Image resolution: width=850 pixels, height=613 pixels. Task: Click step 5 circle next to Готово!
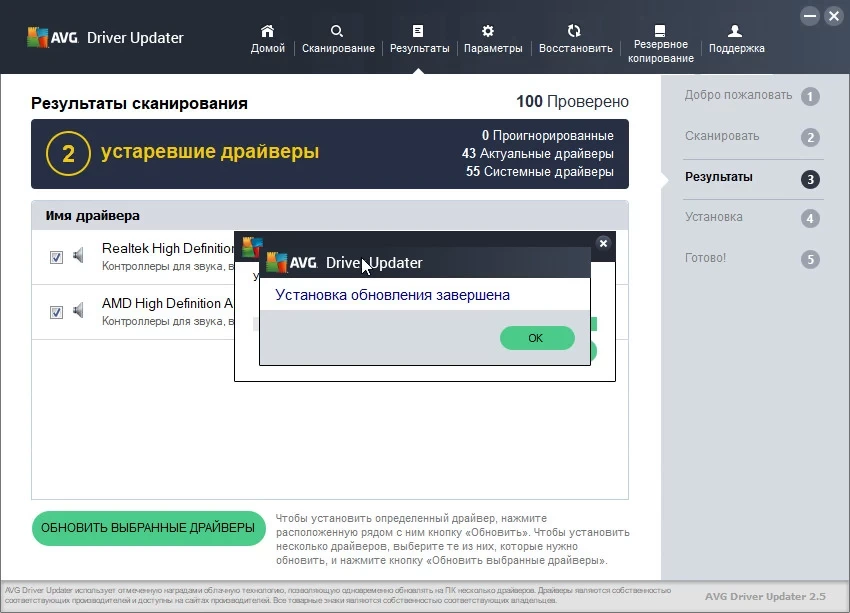[x=810, y=259]
